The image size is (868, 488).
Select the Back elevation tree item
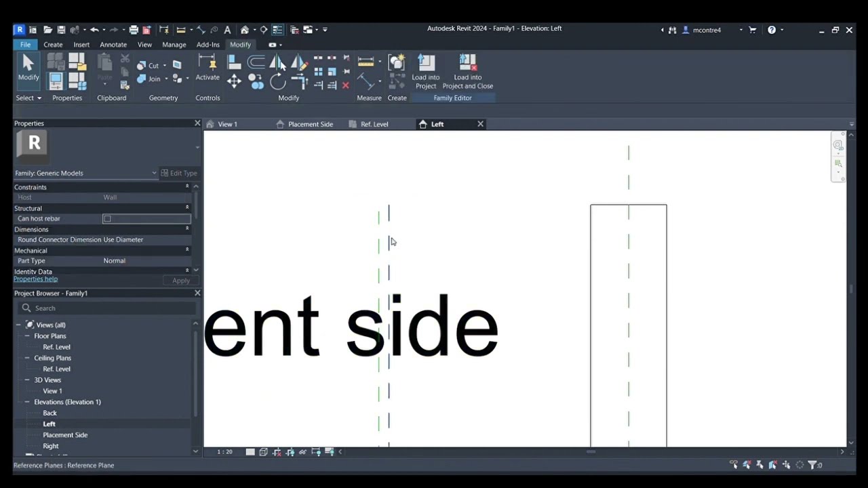point(50,413)
